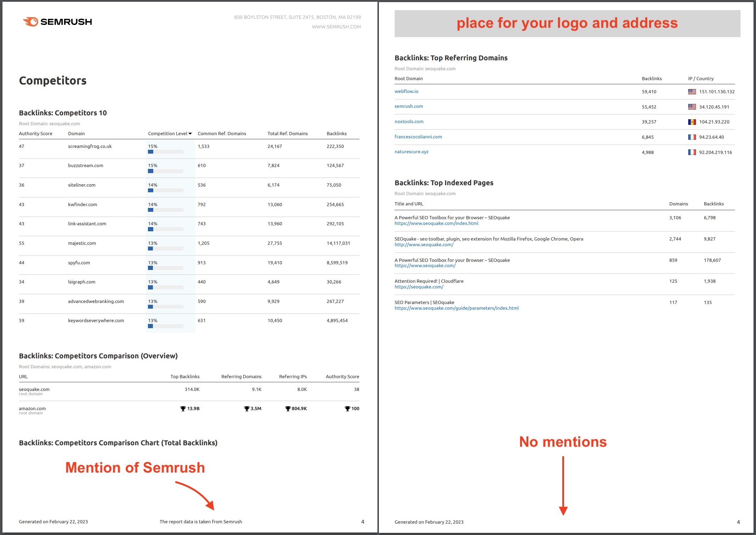Click the 'Attention Required! | Cloudflare' page title

(429, 281)
